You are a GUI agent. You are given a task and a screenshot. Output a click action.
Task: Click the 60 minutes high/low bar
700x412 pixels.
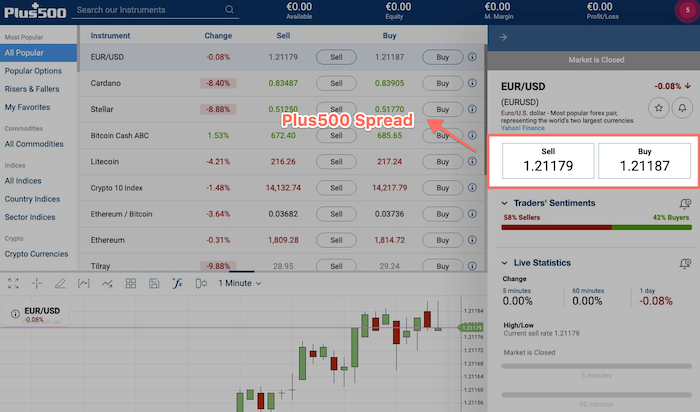click(x=596, y=395)
